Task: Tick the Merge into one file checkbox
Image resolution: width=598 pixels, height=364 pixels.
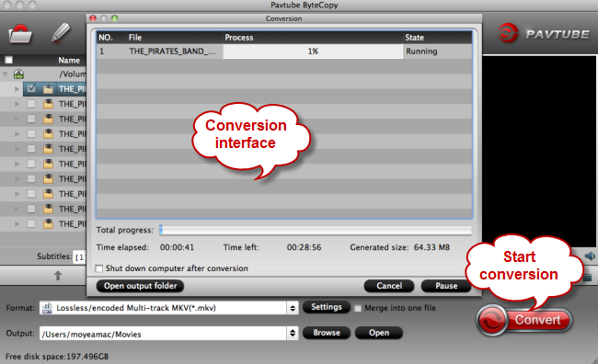Action: 358,308
